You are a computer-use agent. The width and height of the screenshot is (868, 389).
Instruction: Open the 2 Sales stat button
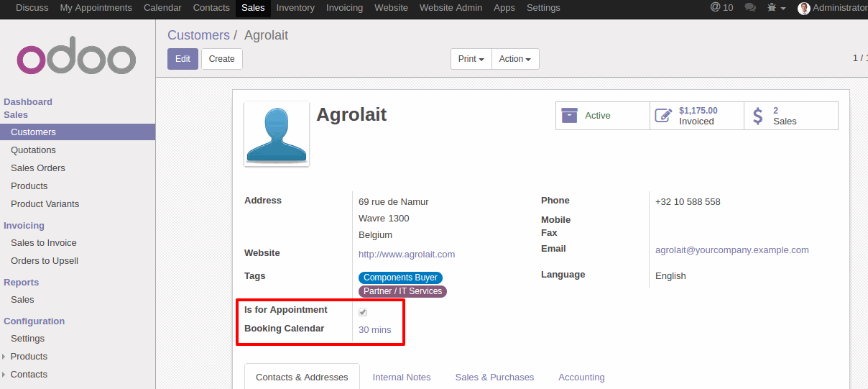[791, 116]
